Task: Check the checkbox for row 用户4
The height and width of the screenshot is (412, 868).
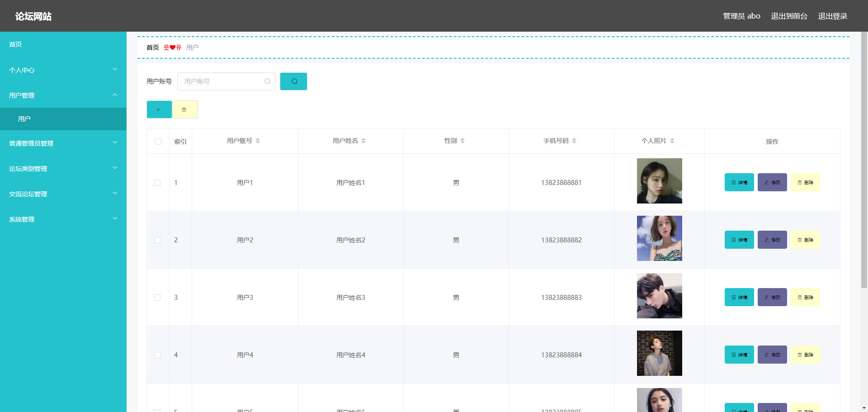Action: coord(157,355)
